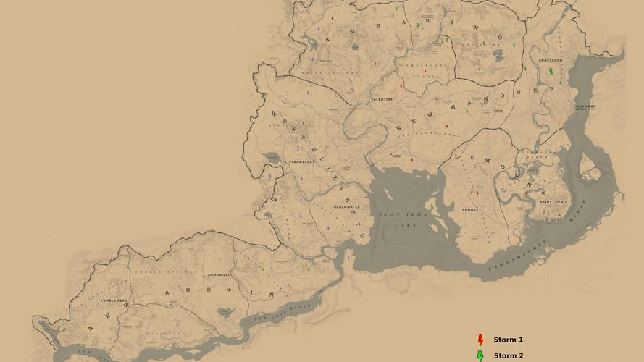The height and width of the screenshot is (362, 644).
Task: Select the Rhodes town label
Action: point(469,209)
